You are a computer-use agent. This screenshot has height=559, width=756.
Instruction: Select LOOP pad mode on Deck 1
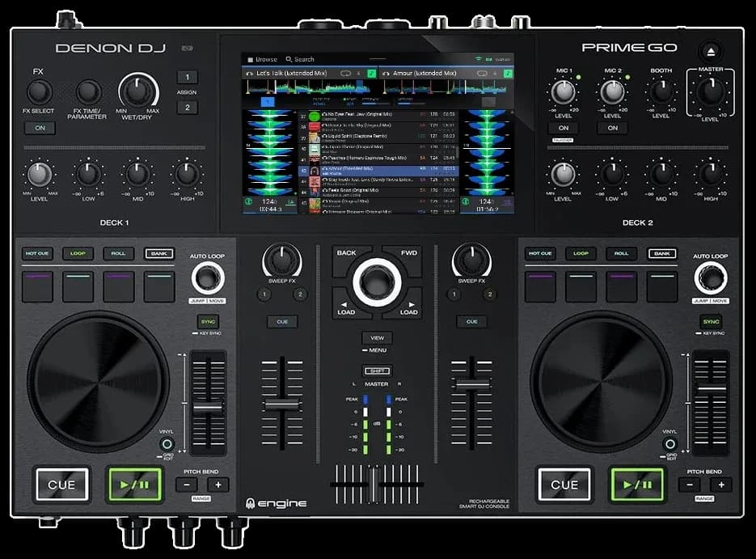click(x=78, y=253)
